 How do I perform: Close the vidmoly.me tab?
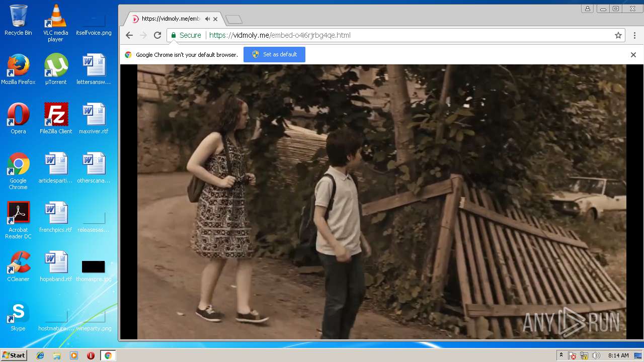(215, 19)
